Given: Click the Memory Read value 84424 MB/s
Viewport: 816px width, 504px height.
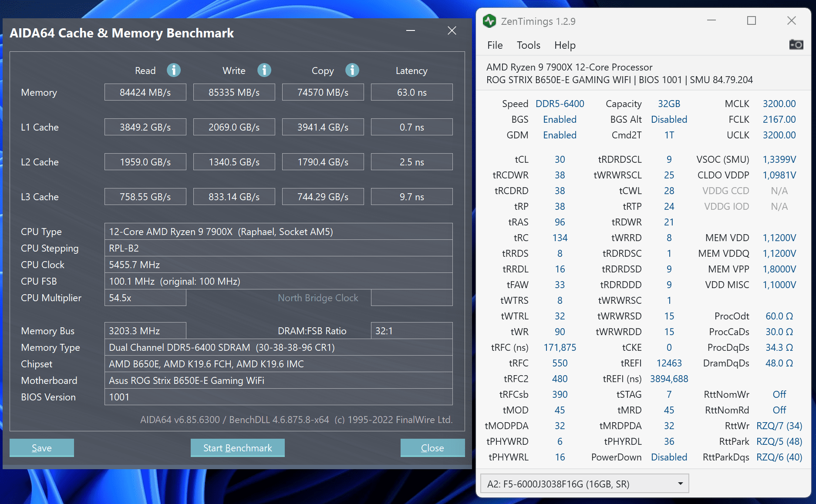Looking at the screenshot, I should [x=145, y=92].
